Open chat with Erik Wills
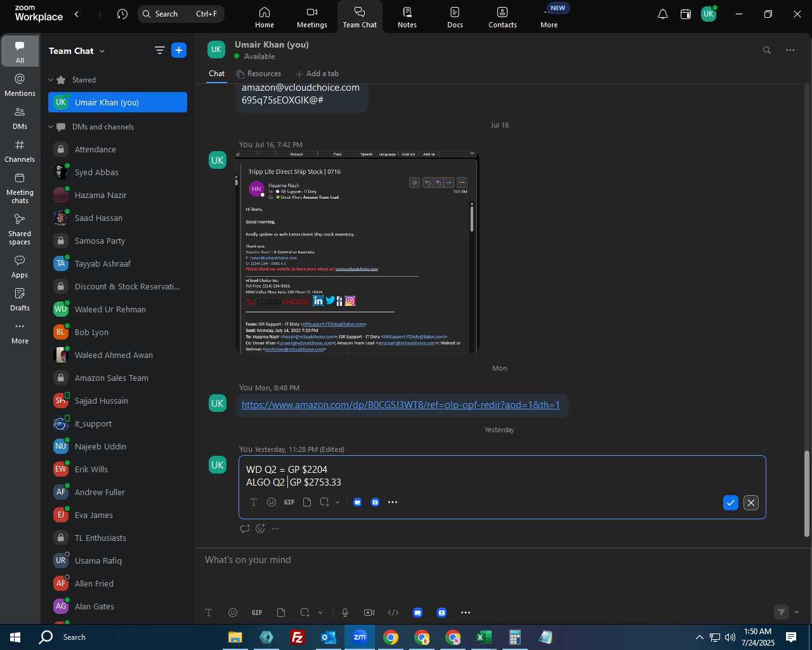This screenshot has height=650, width=812. coord(117,469)
